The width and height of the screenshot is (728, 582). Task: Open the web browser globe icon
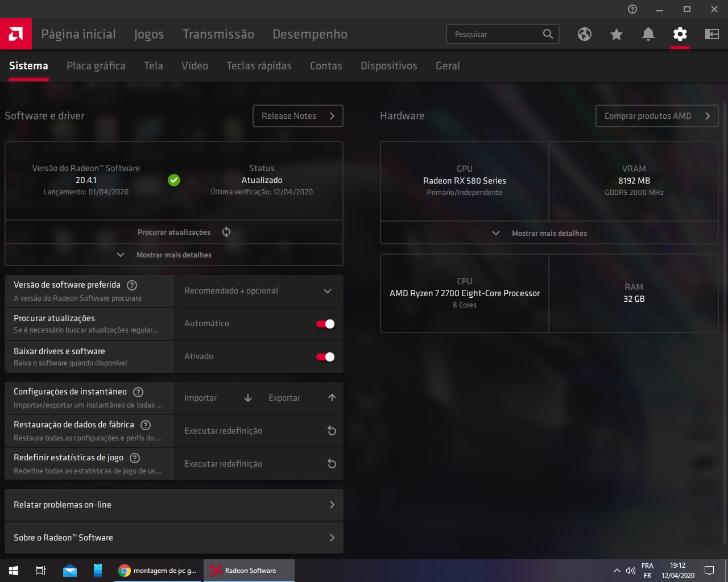[584, 34]
